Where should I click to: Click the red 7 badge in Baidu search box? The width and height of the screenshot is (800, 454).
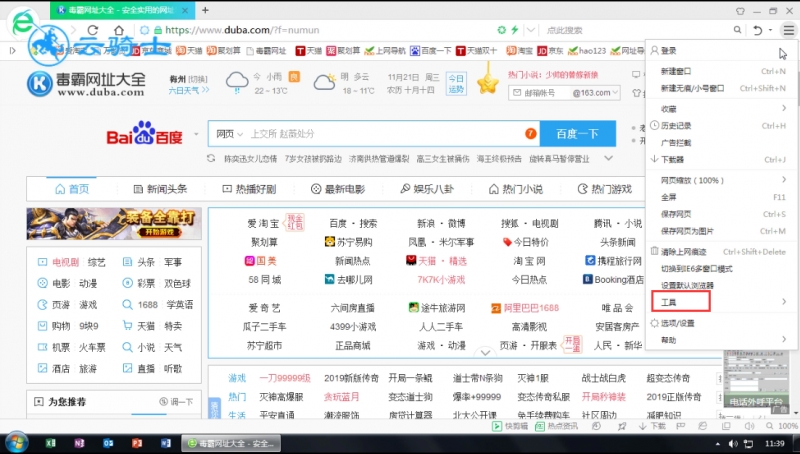(x=531, y=134)
